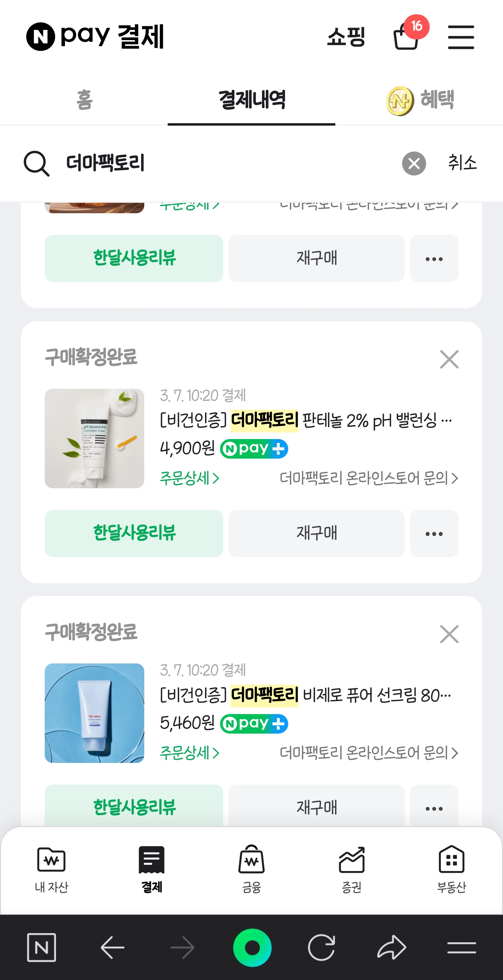Image resolution: width=503 pixels, height=980 pixels.
Task: Switch to the 홈 tab
Action: pos(84,100)
